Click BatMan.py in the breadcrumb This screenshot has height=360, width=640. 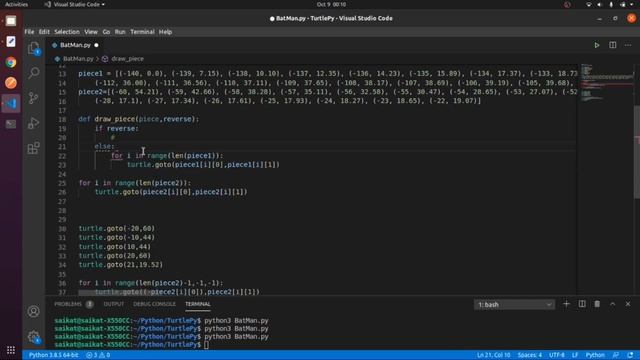coord(78,59)
